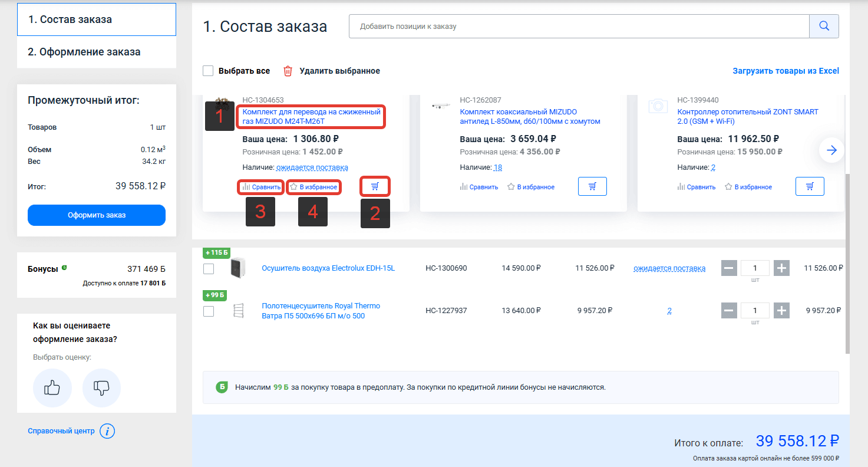Click ожидается поставка in MIZUDO gas kit card
The width and height of the screenshot is (868, 467).
click(312, 167)
